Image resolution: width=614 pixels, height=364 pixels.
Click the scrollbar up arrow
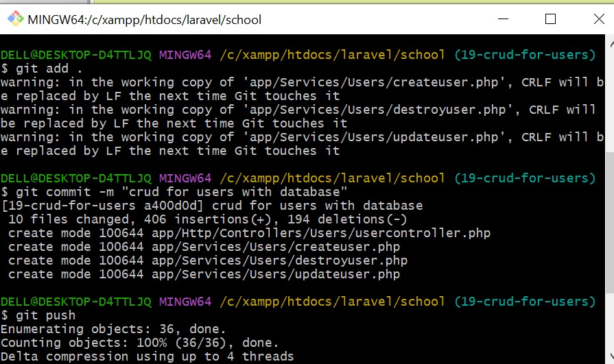(610, 43)
